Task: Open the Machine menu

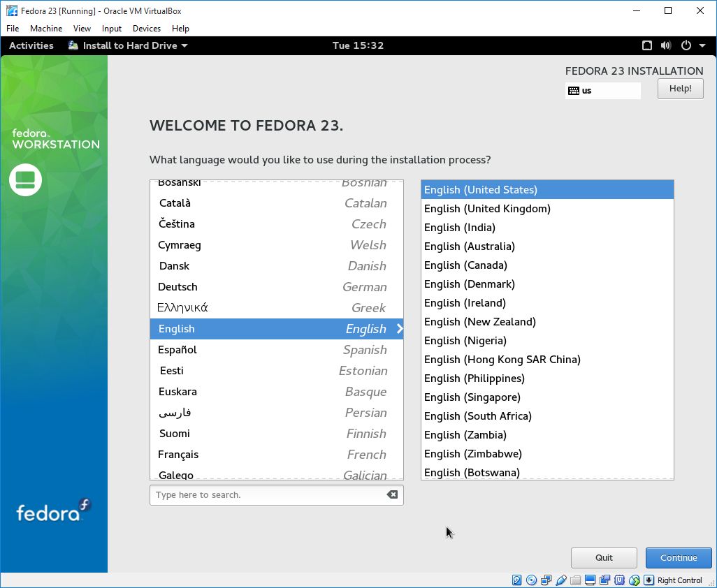Action: tap(46, 29)
